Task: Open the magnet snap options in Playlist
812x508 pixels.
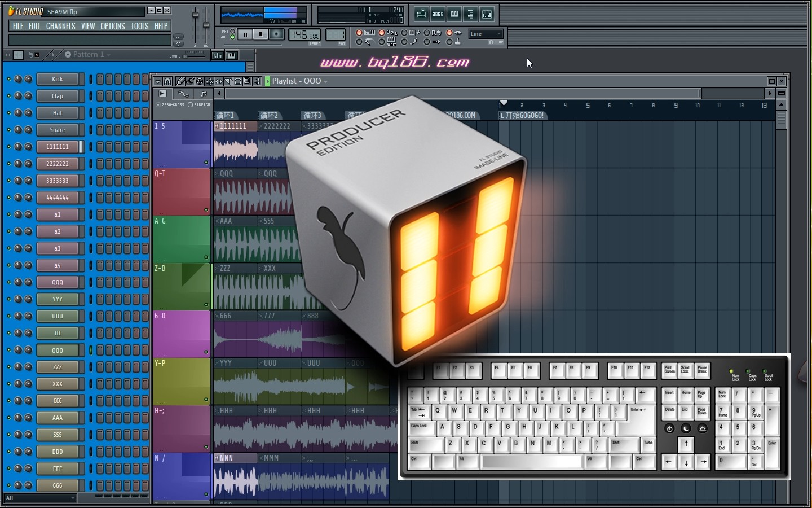Action: click(167, 81)
